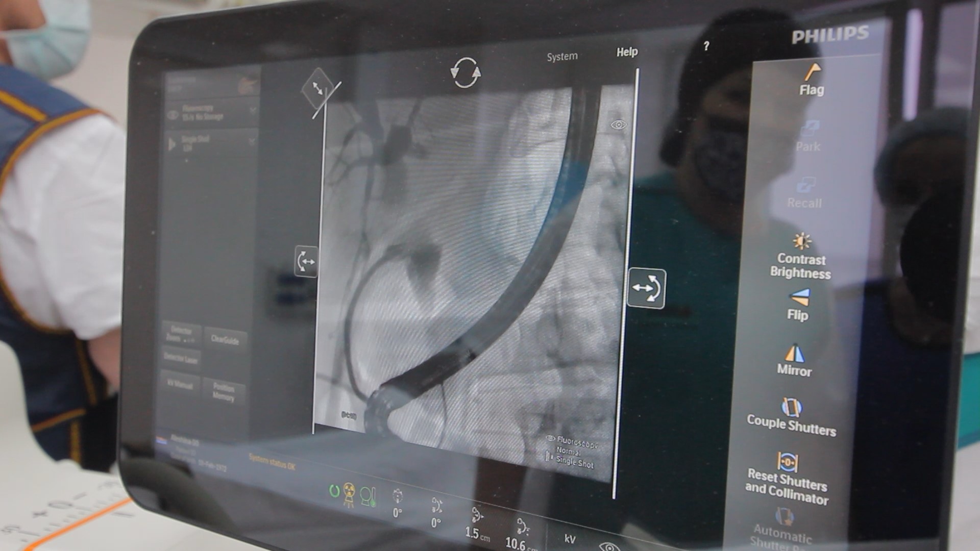Tap the question mark help icon
980x551 pixels.
point(706,46)
